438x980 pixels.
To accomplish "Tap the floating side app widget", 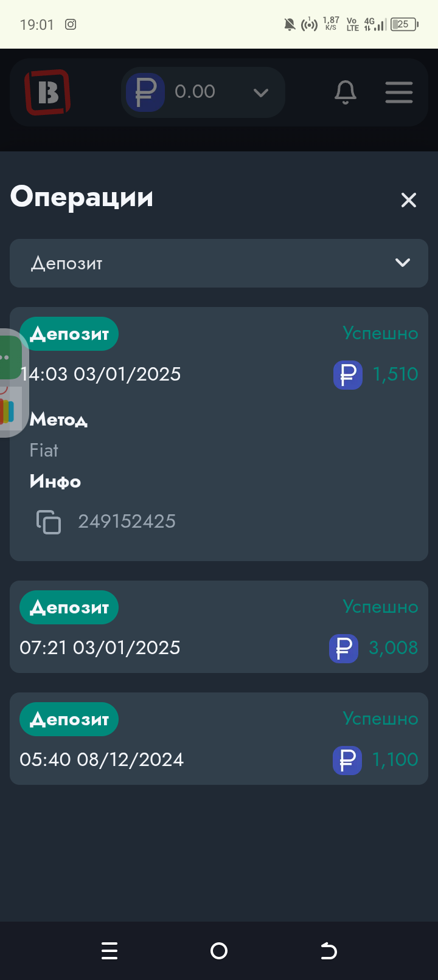I will pos(10,383).
